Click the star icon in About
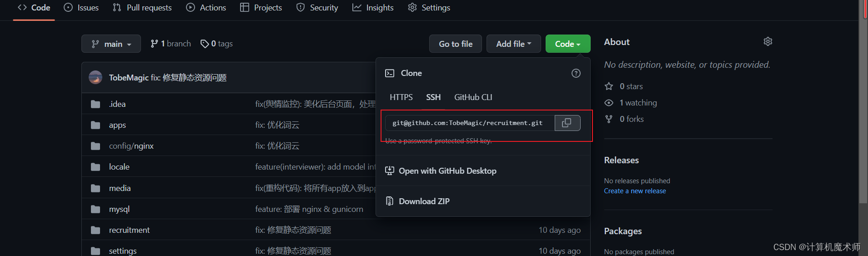The height and width of the screenshot is (256, 868). [x=609, y=86]
